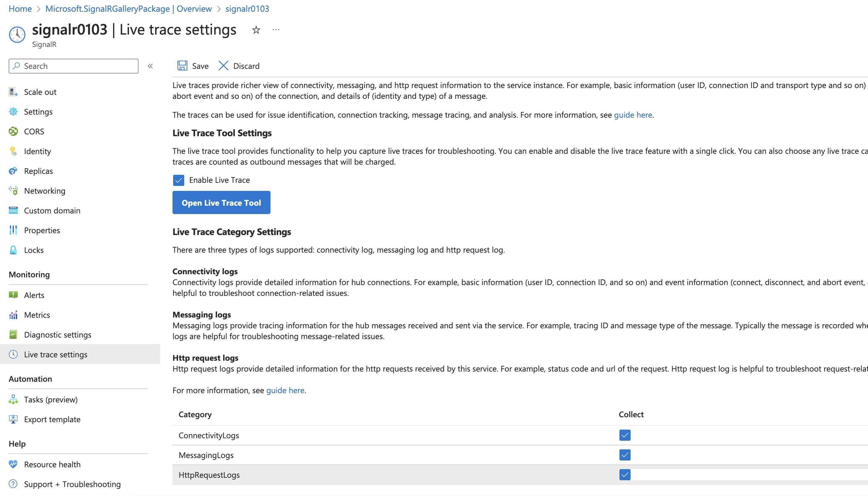Open the Scale out icon
The image size is (868, 496).
(13, 92)
